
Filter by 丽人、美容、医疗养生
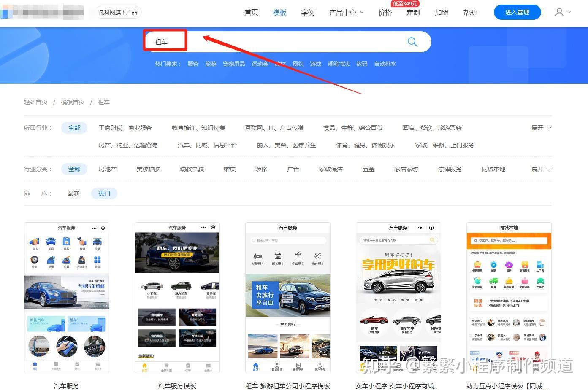pyautogui.click(x=286, y=145)
